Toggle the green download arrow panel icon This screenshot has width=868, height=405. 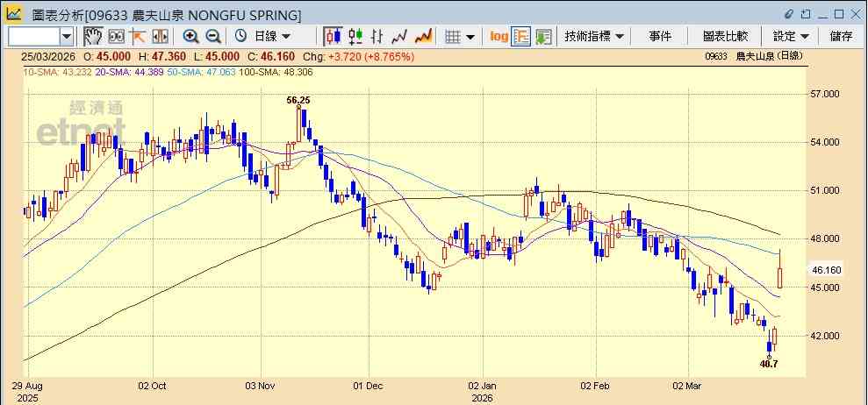point(543,37)
